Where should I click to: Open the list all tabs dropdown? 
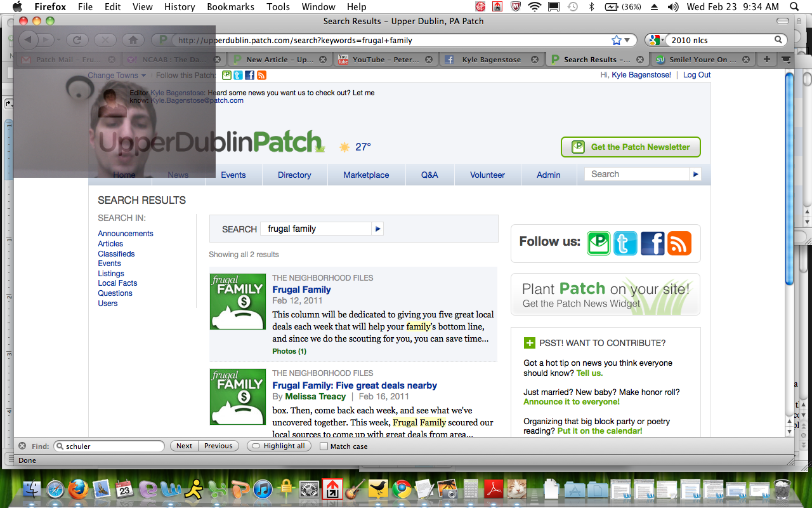(x=787, y=59)
